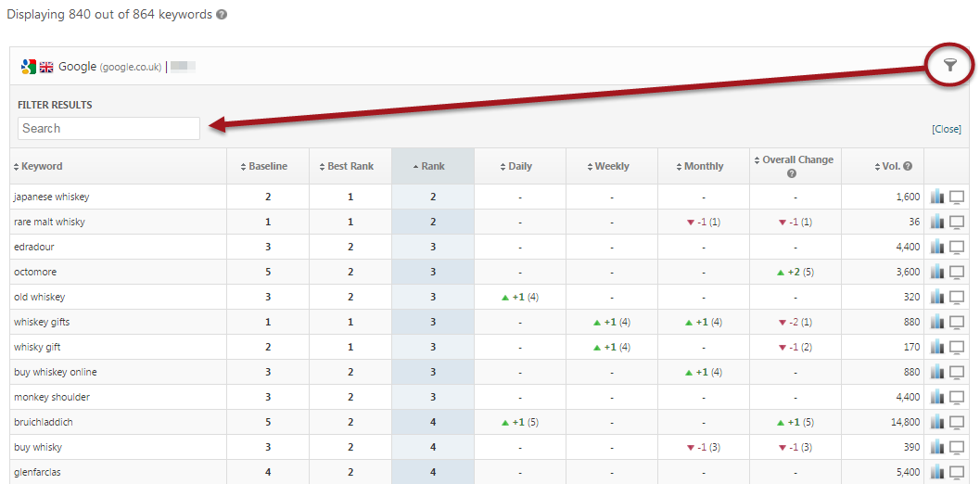980x484 pixels.
Task: Open monitor icon for rare malt whisky
Action: pyautogui.click(x=957, y=222)
